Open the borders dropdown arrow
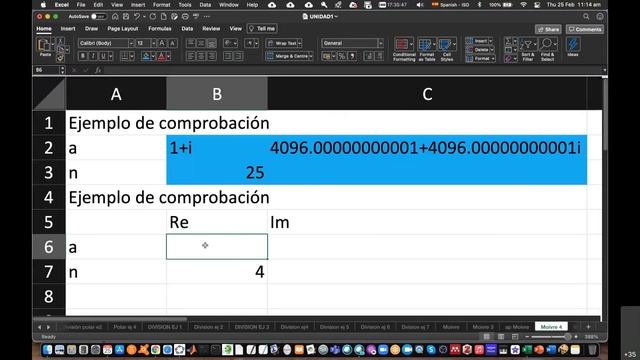 pos(132,56)
